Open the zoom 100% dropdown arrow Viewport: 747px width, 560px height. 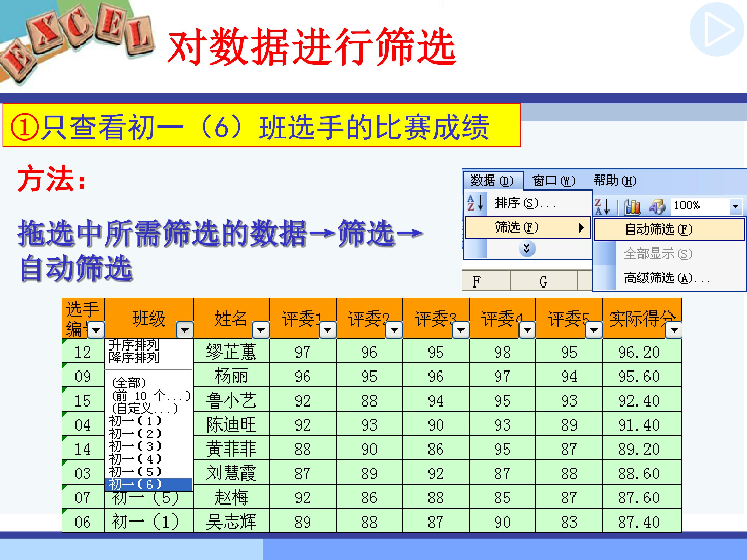click(736, 206)
